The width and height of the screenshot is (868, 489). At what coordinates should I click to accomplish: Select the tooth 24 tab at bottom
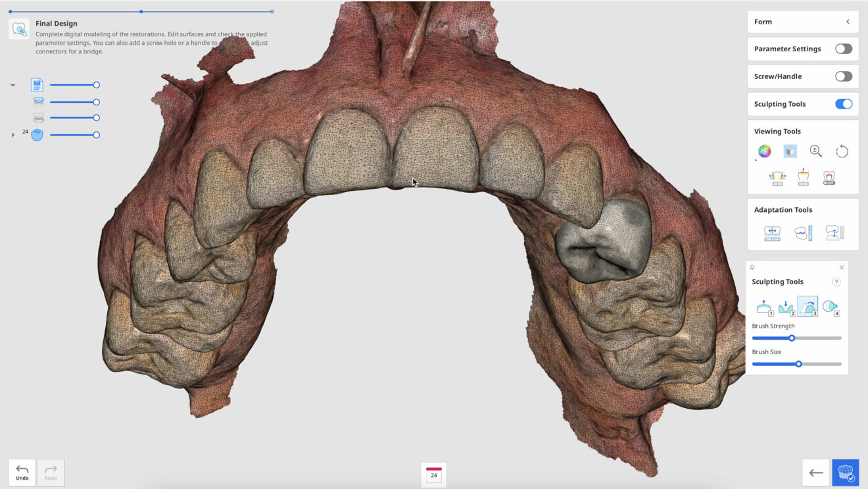pos(433,475)
